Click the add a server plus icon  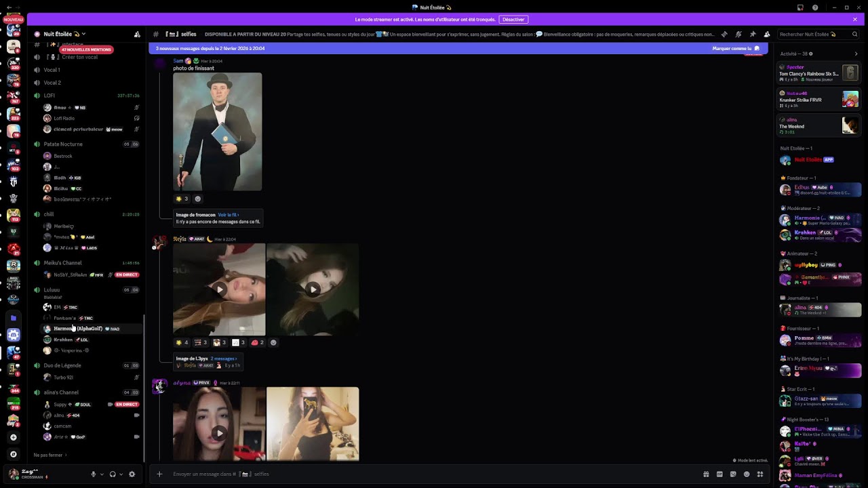point(13,437)
